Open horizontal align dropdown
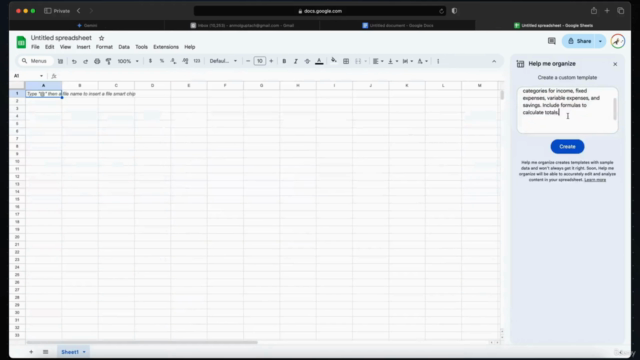Image resolution: width=640 pixels, height=360 pixels. click(x=378, y=61)
